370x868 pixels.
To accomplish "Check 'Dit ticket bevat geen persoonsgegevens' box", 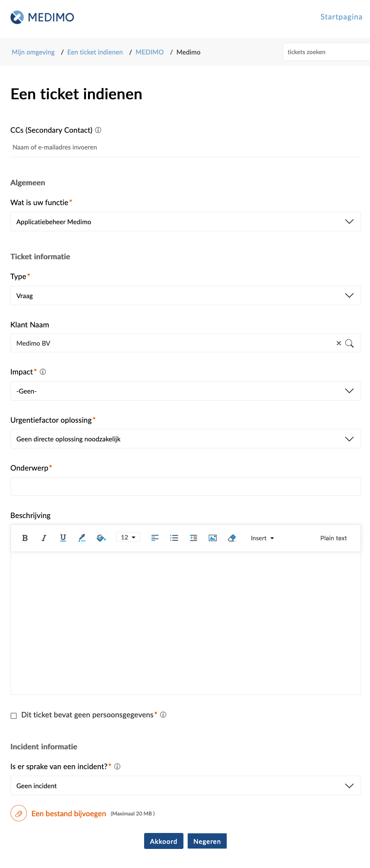I will [14, 715].
